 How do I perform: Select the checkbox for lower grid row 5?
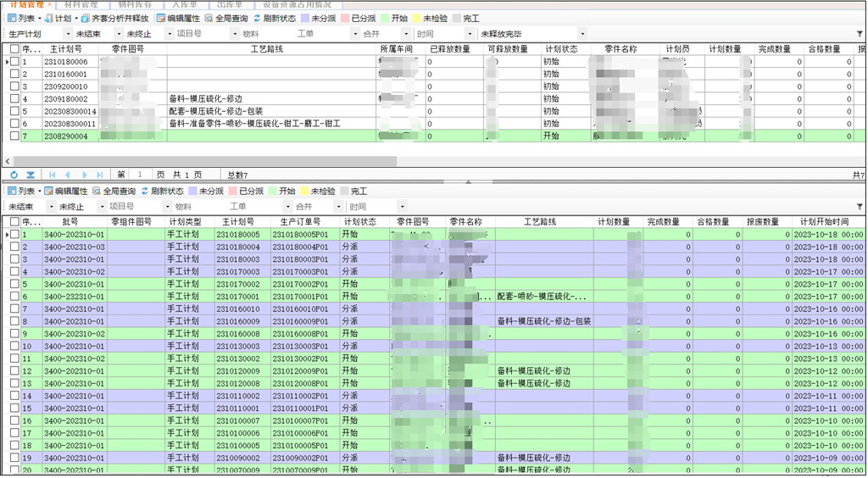[x=14, y=285]
